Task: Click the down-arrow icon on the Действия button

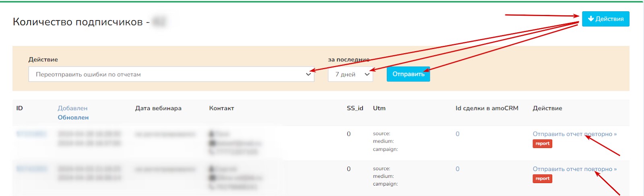Action: (590, 19)
